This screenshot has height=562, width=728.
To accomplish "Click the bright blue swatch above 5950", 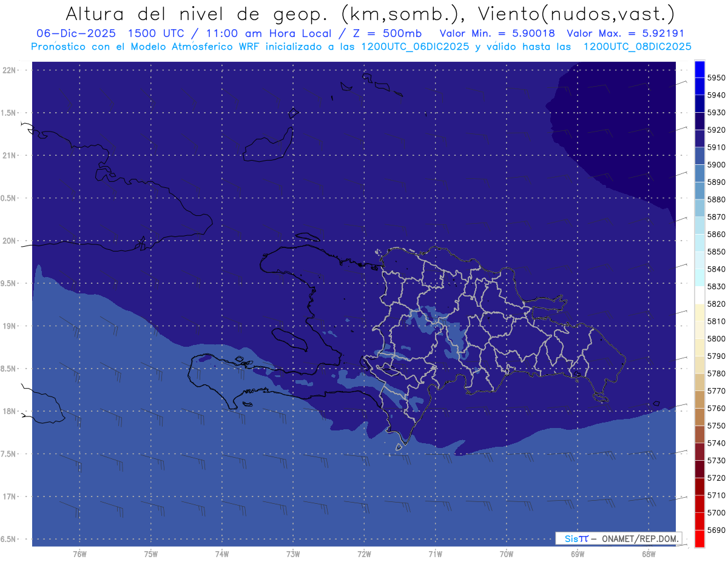I will 699,69.
